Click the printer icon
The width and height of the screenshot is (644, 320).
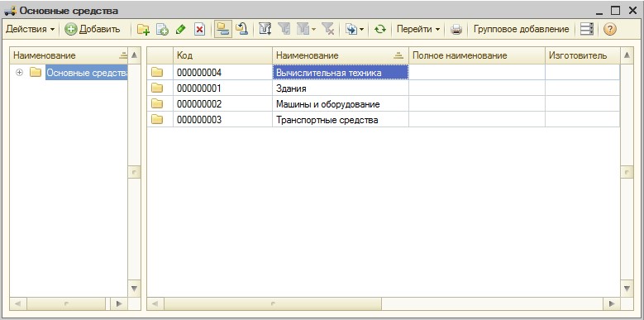pos(456,30)
